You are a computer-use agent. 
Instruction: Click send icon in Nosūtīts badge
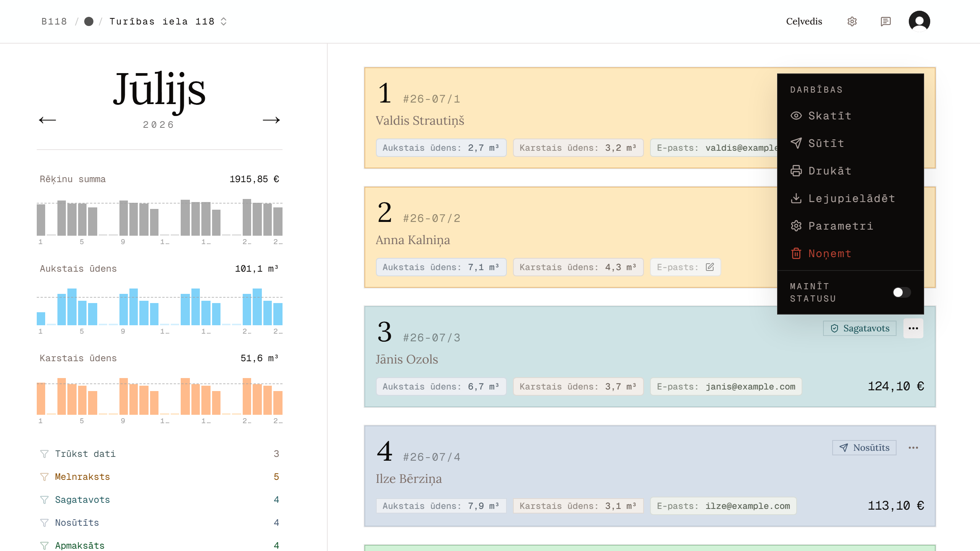pyautogui.click(x=844, y=448)
